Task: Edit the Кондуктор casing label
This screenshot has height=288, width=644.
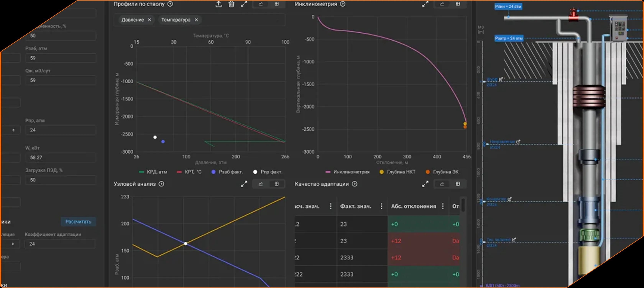Action: point(509,199)
